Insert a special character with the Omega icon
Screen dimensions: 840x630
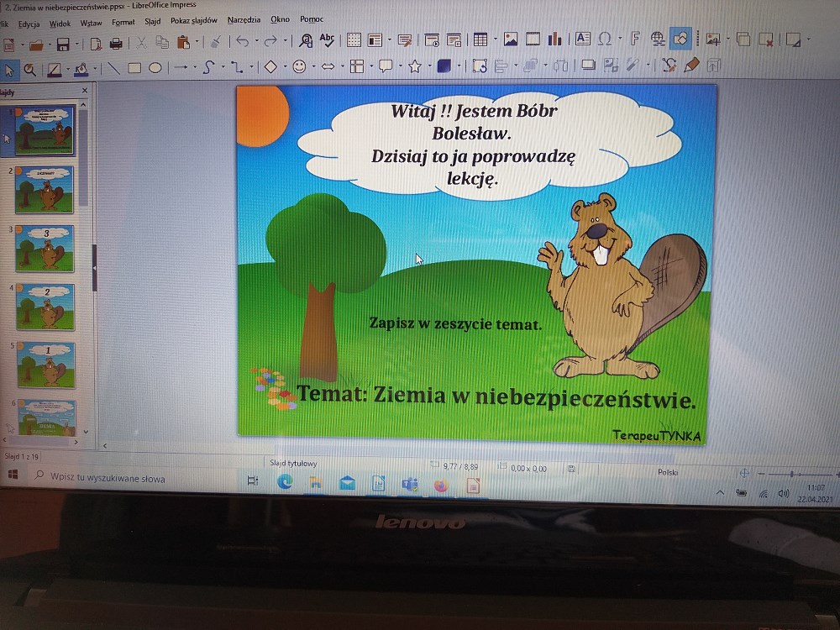[x=605, y=39]
